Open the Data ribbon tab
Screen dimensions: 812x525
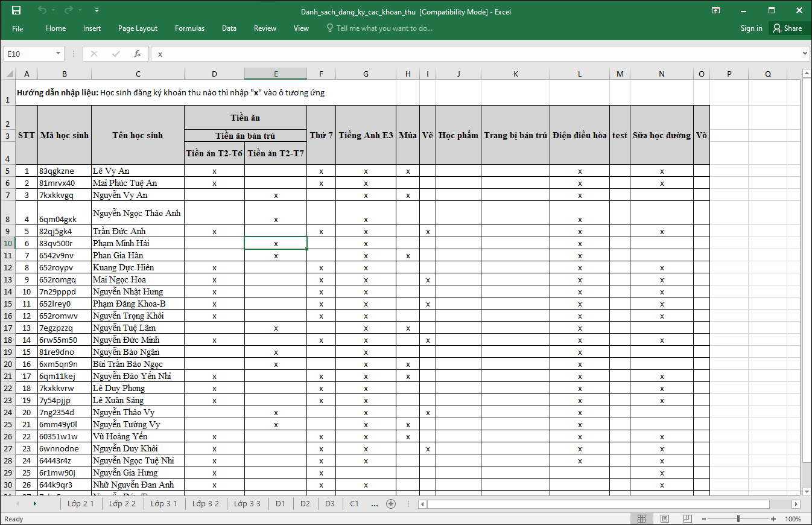229,28
